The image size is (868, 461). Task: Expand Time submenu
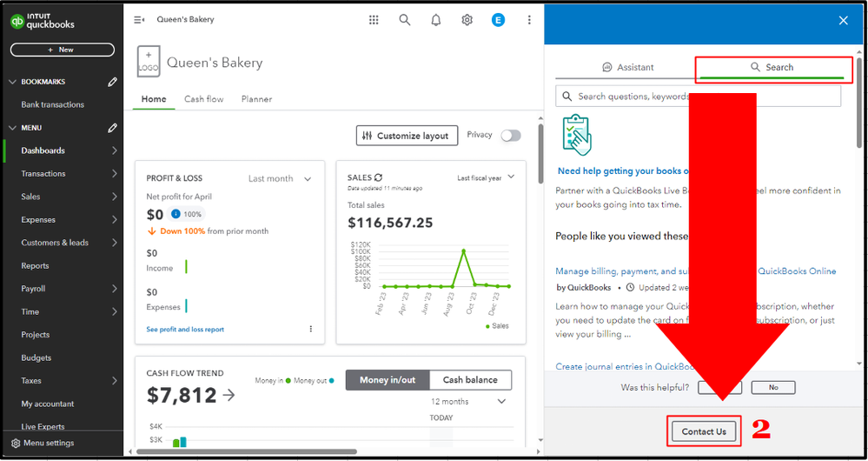114,312
